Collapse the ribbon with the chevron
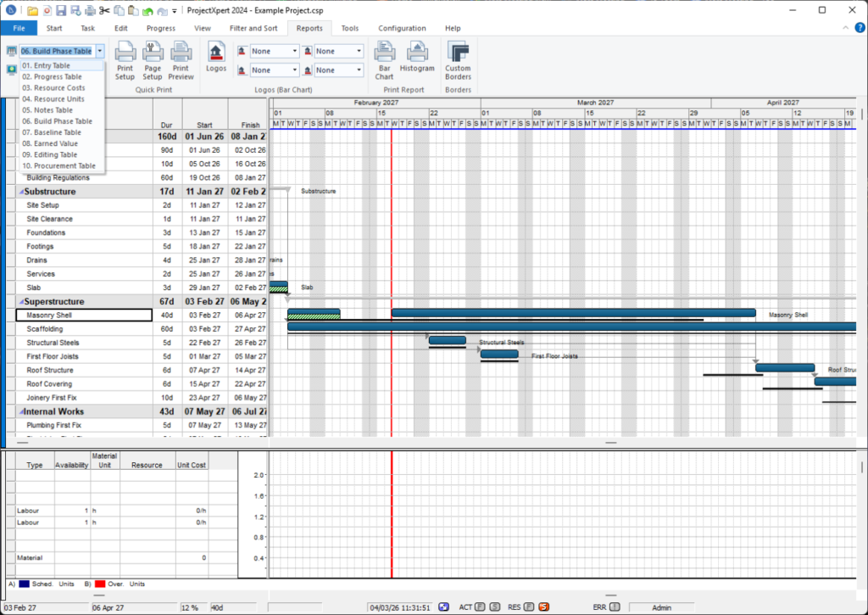This screenshot has width=868, height=615. (x=845, y=28)
